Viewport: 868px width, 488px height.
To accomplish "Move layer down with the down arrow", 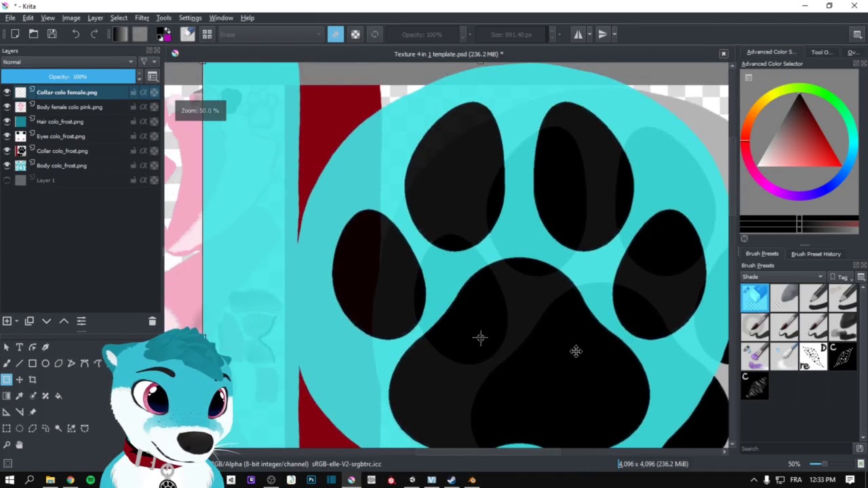I will click(x=47, y=321).
